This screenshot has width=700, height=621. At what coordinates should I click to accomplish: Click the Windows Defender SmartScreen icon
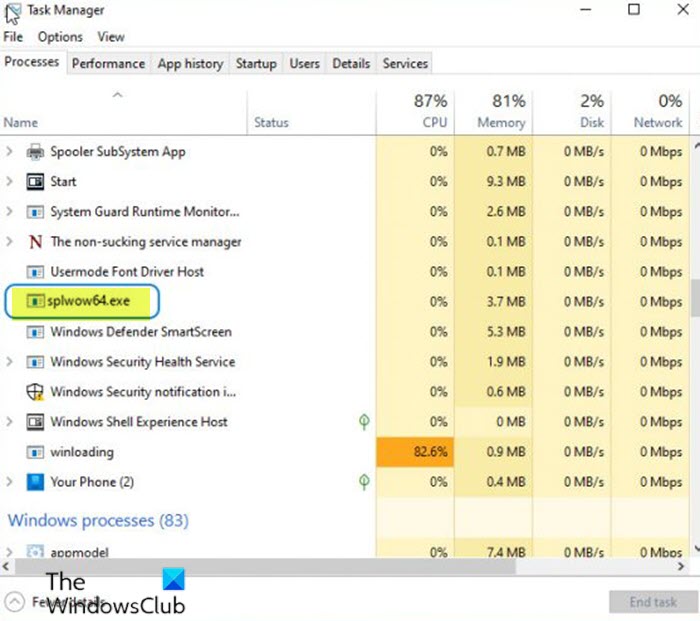pyautogui.click(x=35, y=332)
